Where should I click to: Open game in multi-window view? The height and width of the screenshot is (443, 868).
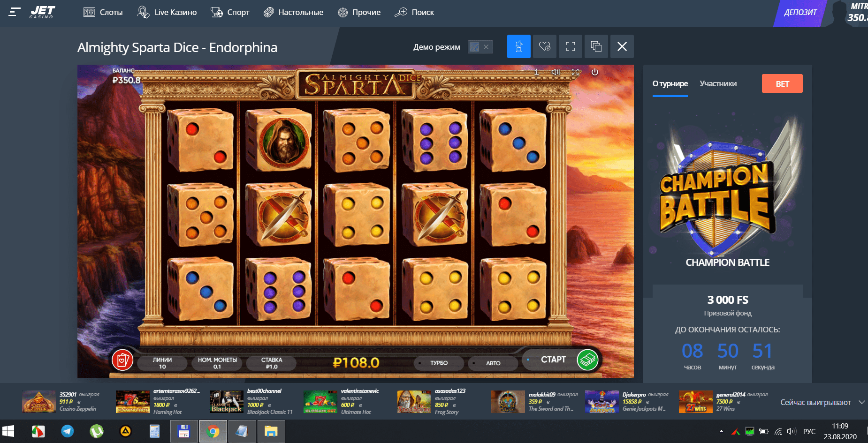[x=596, y=46]
